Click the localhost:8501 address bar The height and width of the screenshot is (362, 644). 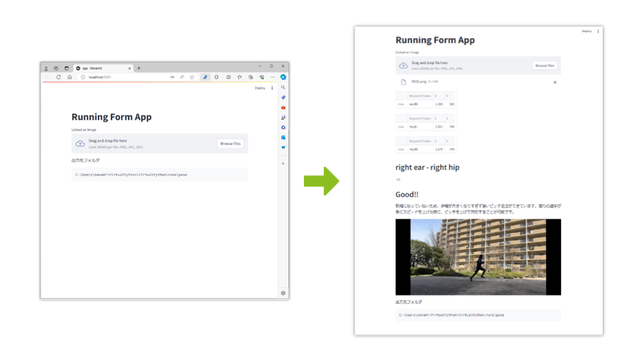(122, 77)
